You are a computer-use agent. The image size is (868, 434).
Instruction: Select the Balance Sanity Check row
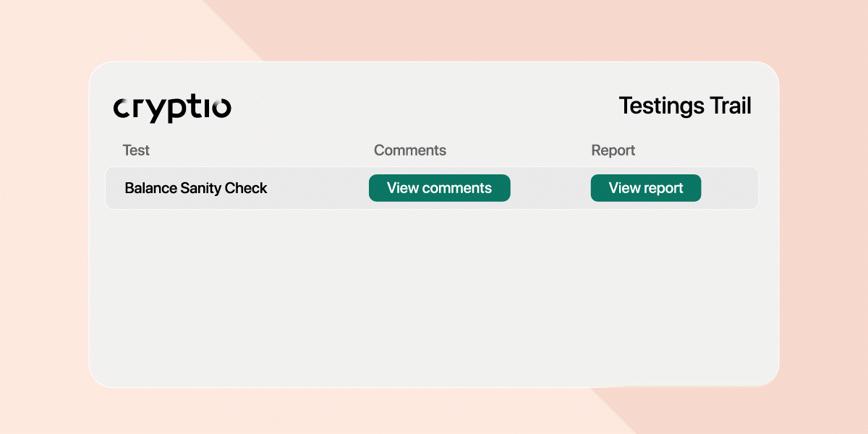coord(432,188)
